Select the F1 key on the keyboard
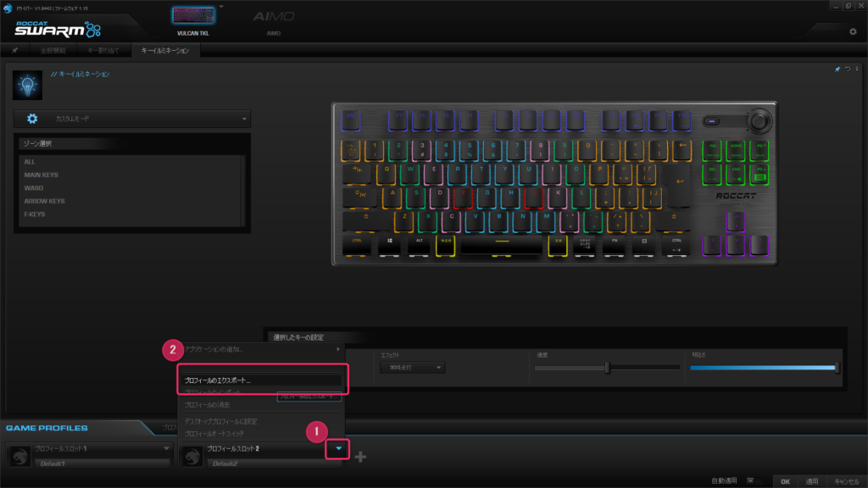This screenshot has width=868, height=488. tap(398, 120)
